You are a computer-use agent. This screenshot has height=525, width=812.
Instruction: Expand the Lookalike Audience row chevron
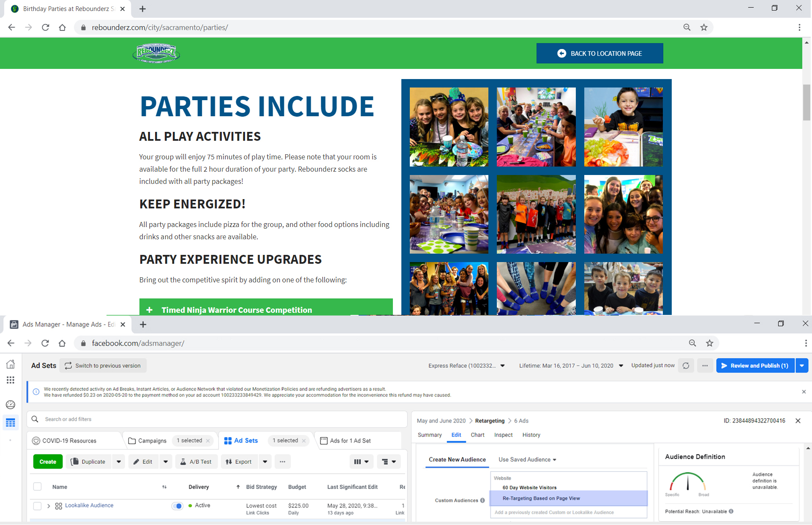click(x=48, y=505)
